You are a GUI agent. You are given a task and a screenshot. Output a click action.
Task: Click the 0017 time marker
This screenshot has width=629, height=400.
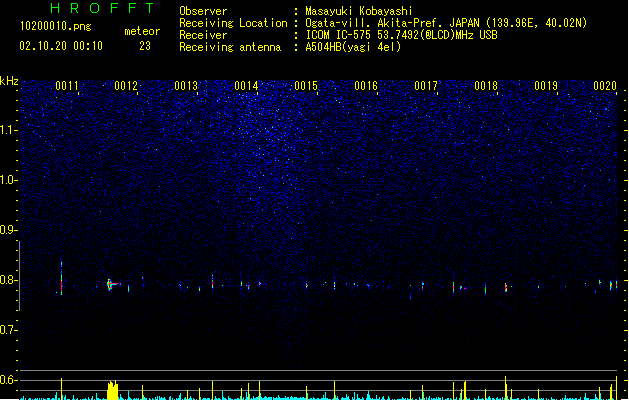coord(426,86)
